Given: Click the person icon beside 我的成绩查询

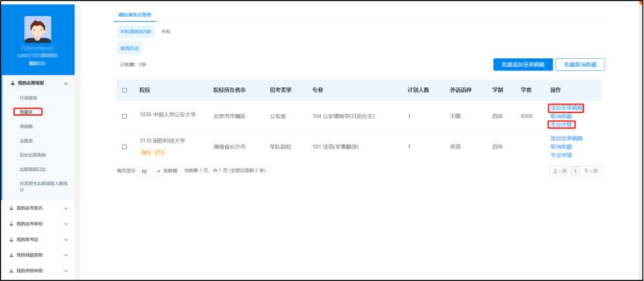Looking at the screenshot, I should point(14,255).
